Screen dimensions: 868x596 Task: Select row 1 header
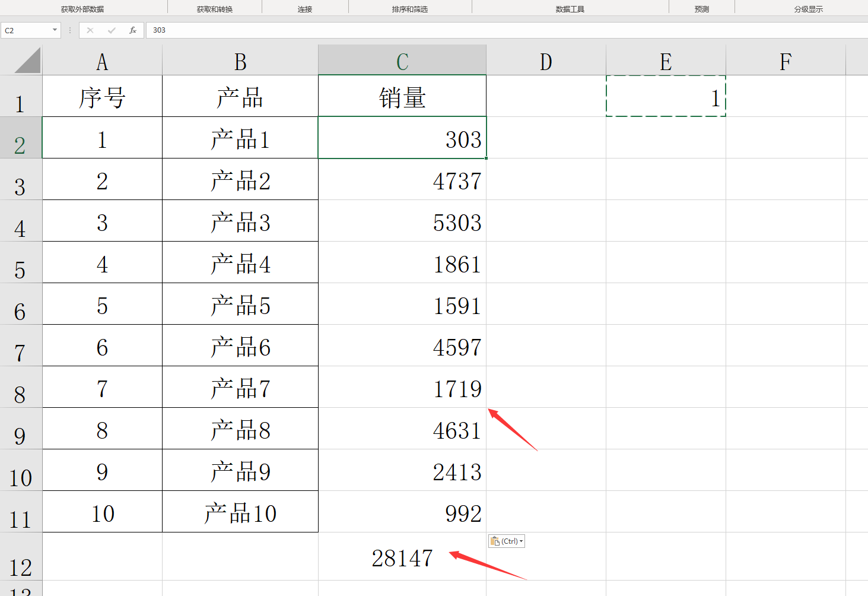pos(21,96)
